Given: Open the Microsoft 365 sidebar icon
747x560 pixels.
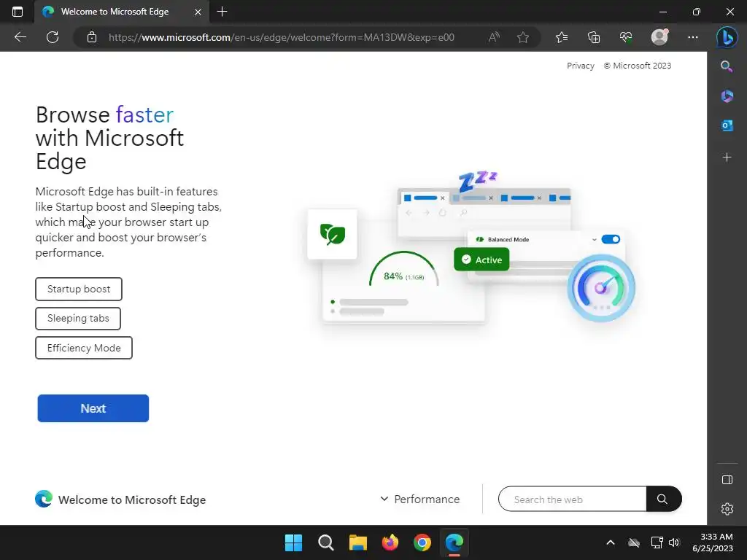Looking at the screenshot, I should (x=727, y=96).
